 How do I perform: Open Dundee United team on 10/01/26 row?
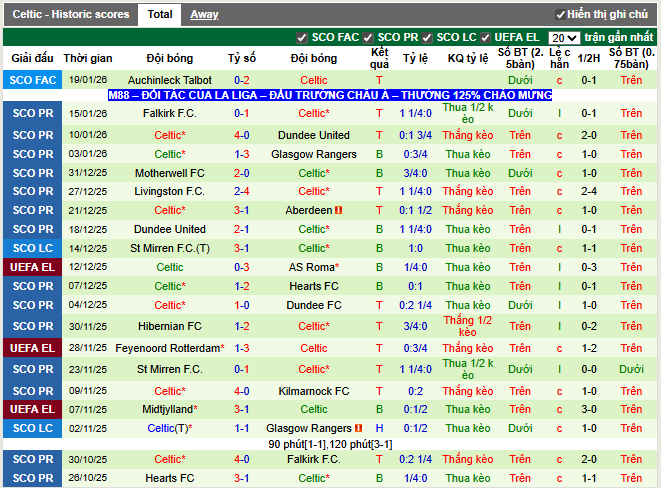coord(314,135)
